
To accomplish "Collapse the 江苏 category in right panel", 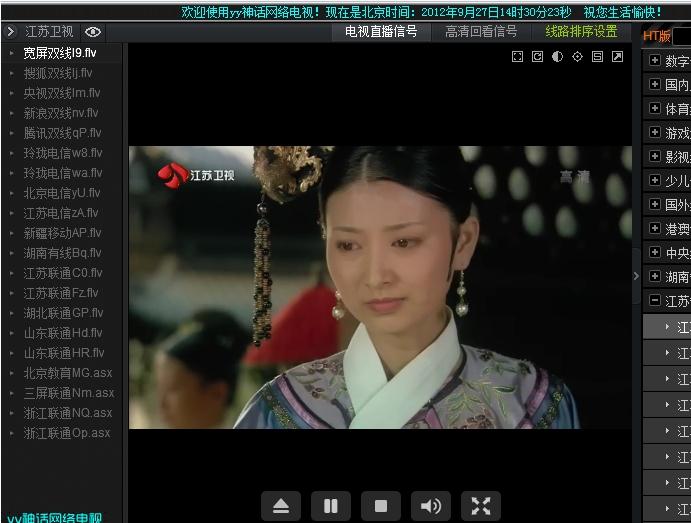I will coord(655,301).
